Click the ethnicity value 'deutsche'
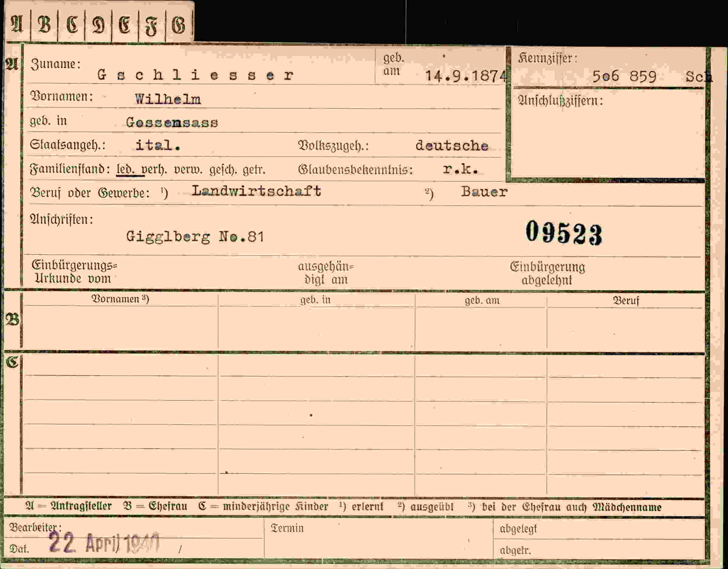728x569 pixels. tap(452, 146)
